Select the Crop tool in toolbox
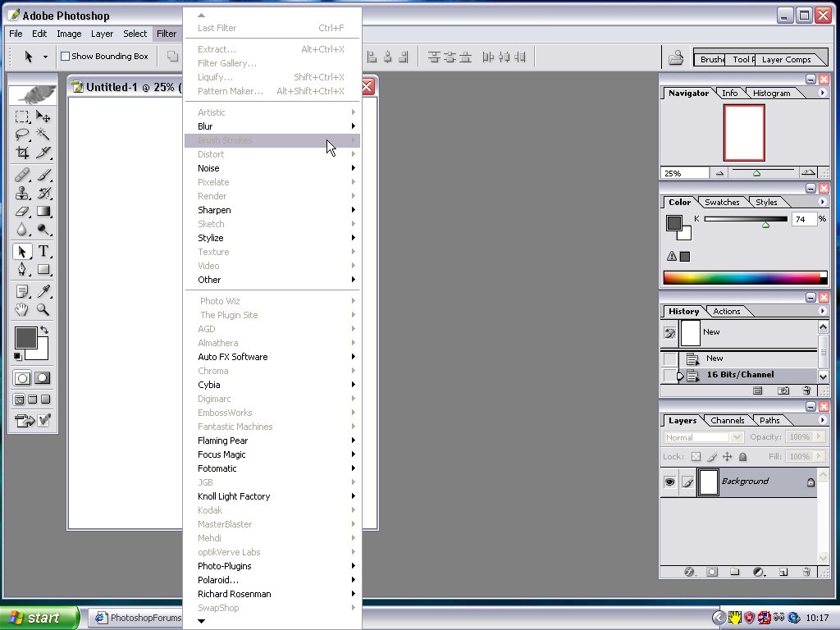The width and height of the screenshot is (840, 630). pyautogui.click(x=23, y=153)
